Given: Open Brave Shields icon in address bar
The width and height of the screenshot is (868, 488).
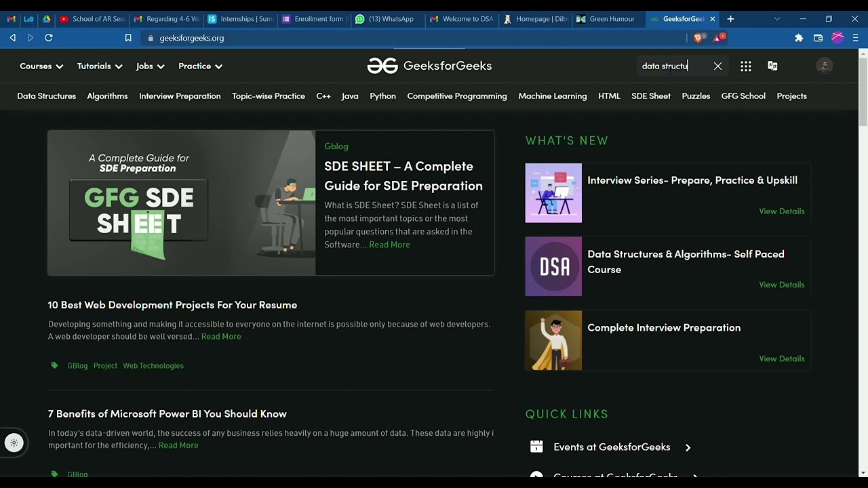Looking at the screenshot, I should (x=699, y=38).
